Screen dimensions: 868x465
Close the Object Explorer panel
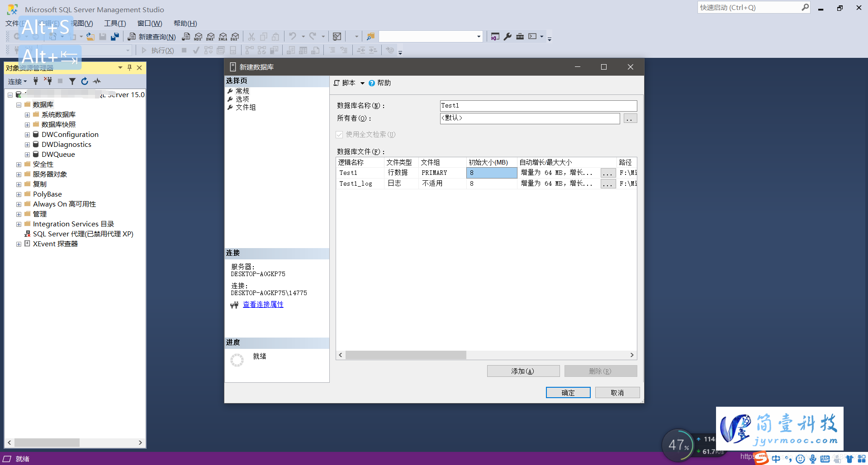(139, 68)
